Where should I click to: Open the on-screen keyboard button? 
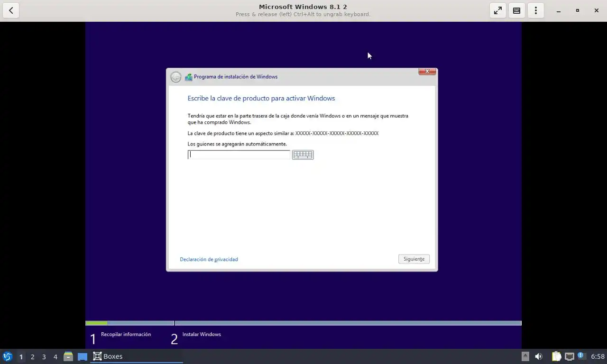click(x=303, y=155)
